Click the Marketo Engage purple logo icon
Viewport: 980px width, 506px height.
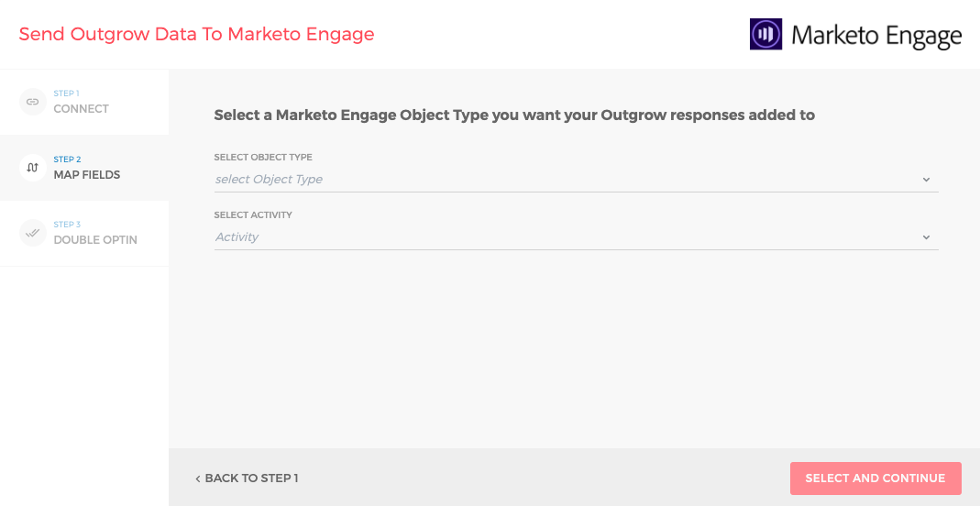765,34
